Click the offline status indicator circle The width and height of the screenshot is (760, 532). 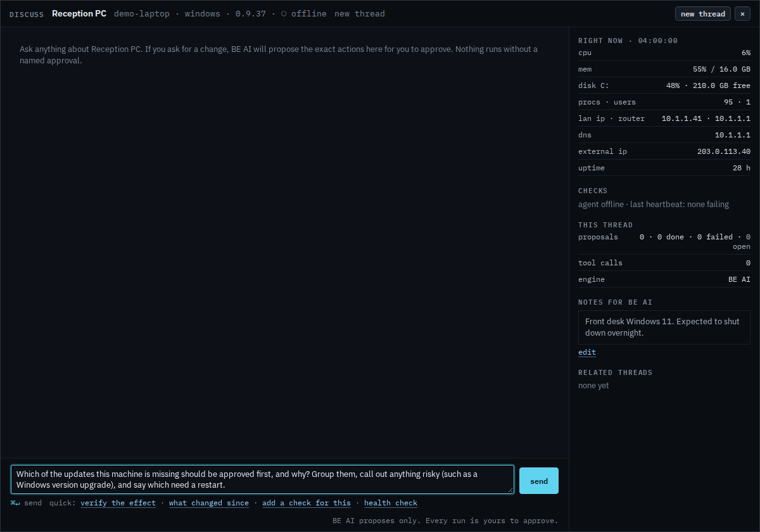284,14
